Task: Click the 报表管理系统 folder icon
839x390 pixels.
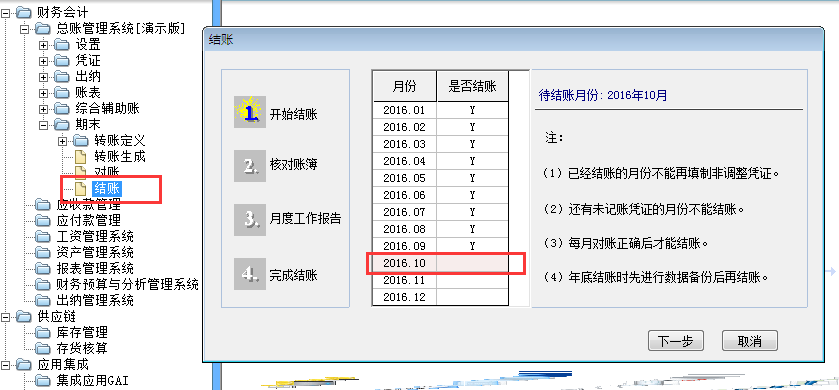Action: click(x=43, y=268)
